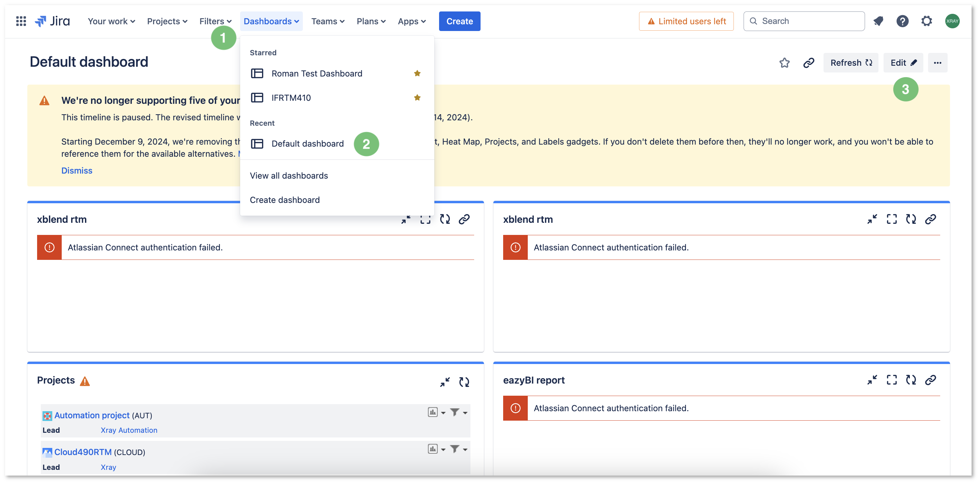The width and height of the screenshot is (980, 484).
Task: Expand the Projects menu
Action: 167,21
